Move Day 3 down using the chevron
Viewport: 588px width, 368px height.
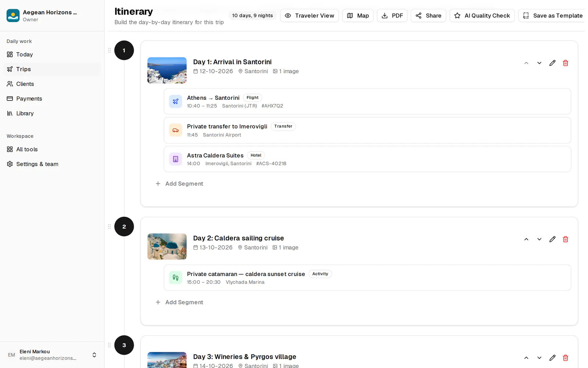click(x=539, y=358)
